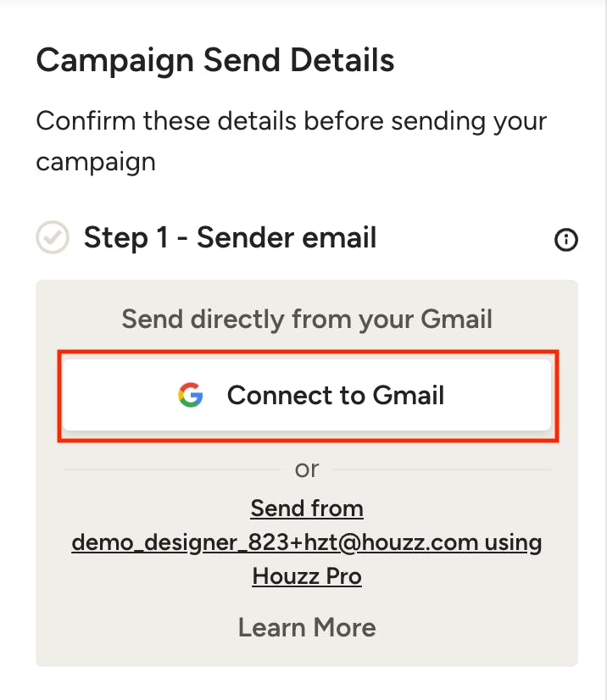Click the Campaign Send Details heading
607x700 pixels.
tap(215, 61)
